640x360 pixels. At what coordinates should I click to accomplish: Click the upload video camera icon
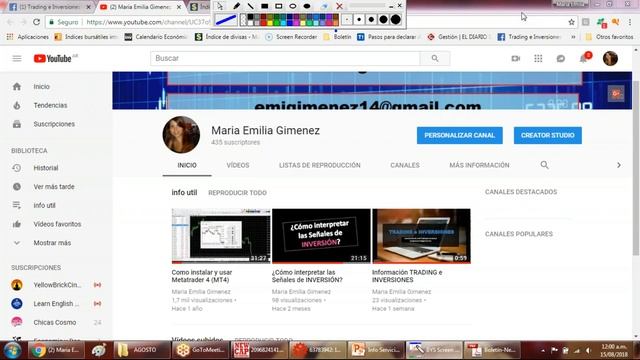pos(516,58)
